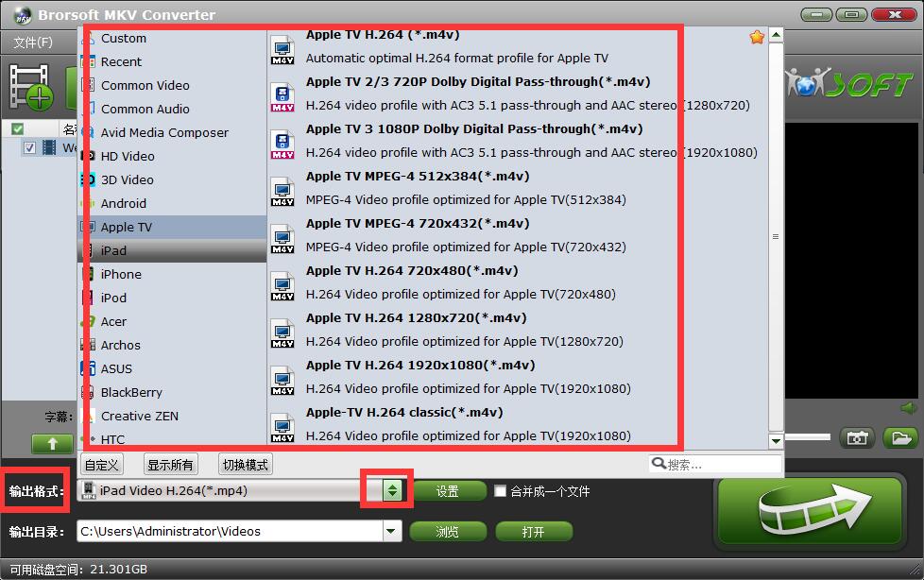
Task: Click the snapshot camera icon
Action: click(856, 436)
